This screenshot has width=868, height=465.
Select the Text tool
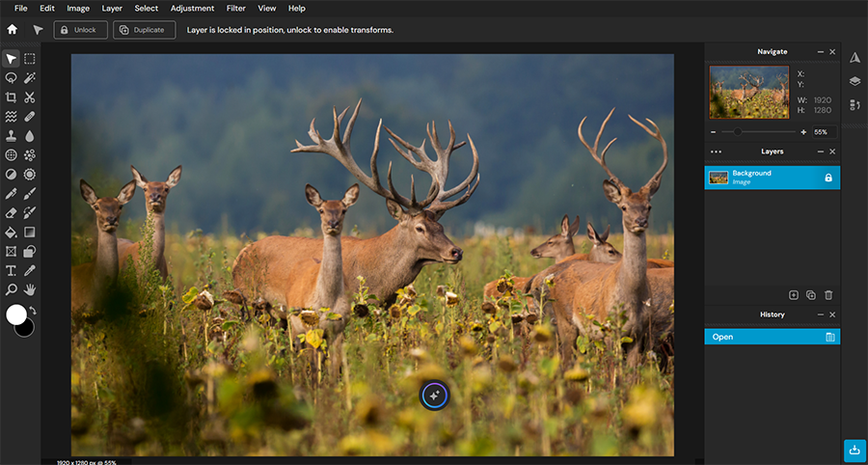pyautogui.click(x=11, y=270)
